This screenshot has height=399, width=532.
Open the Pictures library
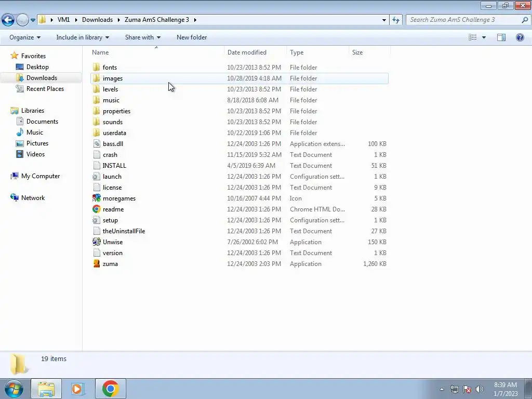(x=37, y=143)
